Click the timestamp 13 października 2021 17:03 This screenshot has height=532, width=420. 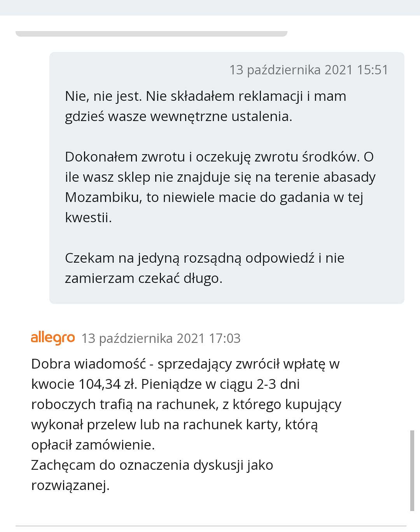pos(161,339)
